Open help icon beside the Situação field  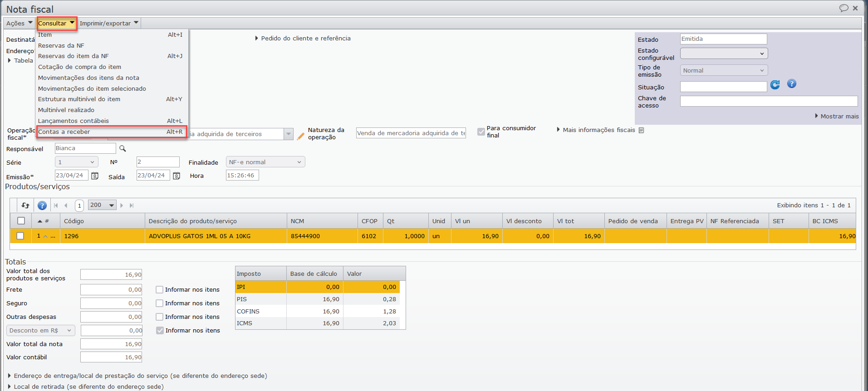pos(791,84)
